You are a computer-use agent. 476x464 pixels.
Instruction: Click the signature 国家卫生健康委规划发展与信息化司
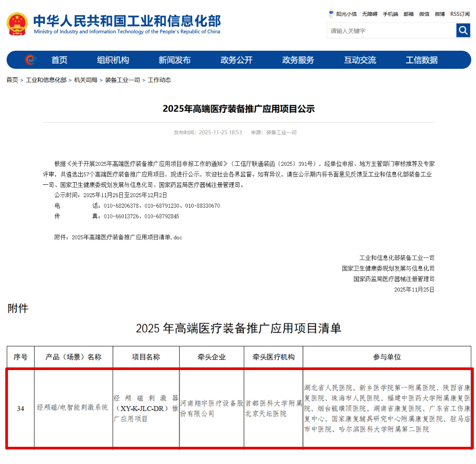[x=388, y=269]
